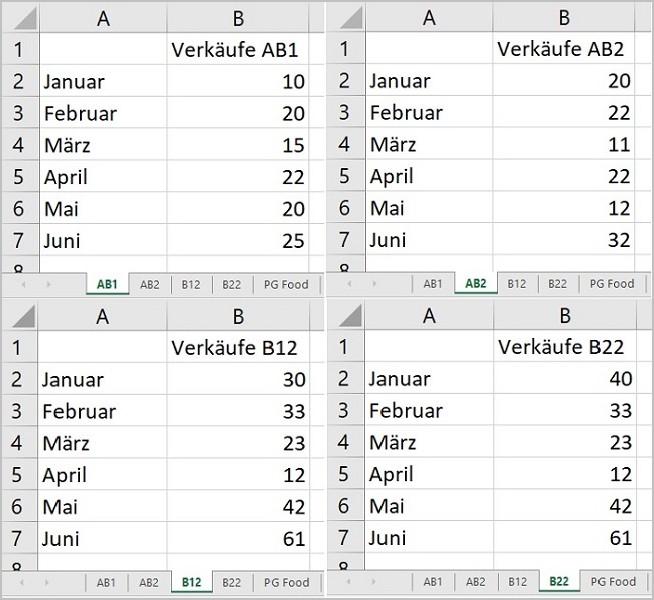The height and width of the screenshot is (600, 654).
Task: Select AB1 tab in the AB2 panel
Action: pyautogui.click(x=433, y=284)
